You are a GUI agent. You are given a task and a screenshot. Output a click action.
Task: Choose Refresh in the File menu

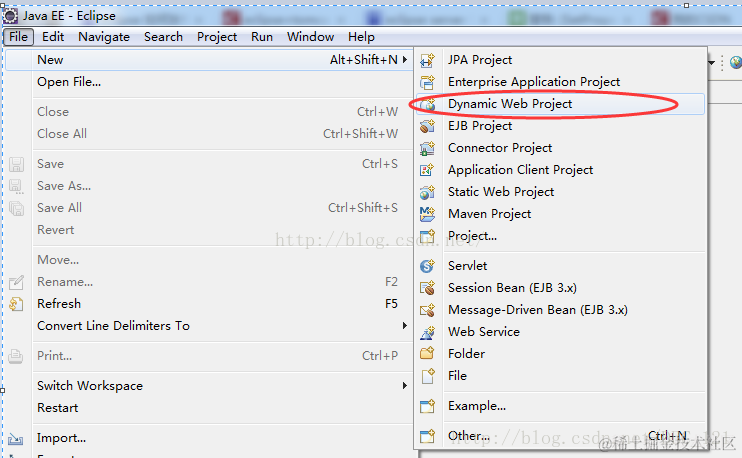click(x=208, y=304)
